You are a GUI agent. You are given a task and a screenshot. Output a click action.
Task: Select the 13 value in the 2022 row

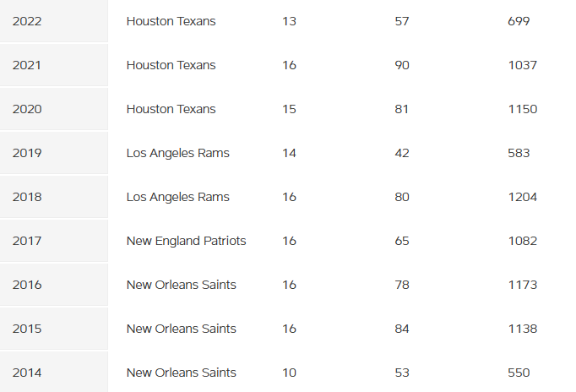tap(289, 21)
